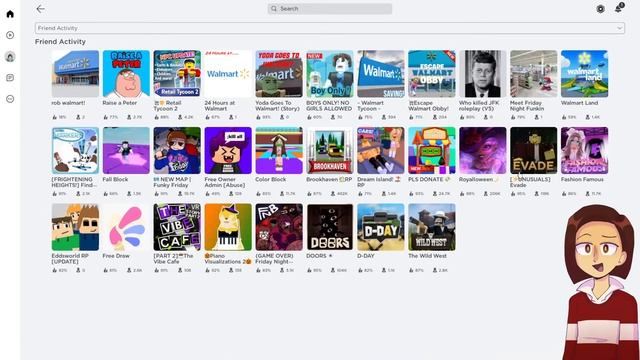Open the Walmart Tycoon game thumbnail
This screenshot has width=640, height=360.
click(381, 74)
